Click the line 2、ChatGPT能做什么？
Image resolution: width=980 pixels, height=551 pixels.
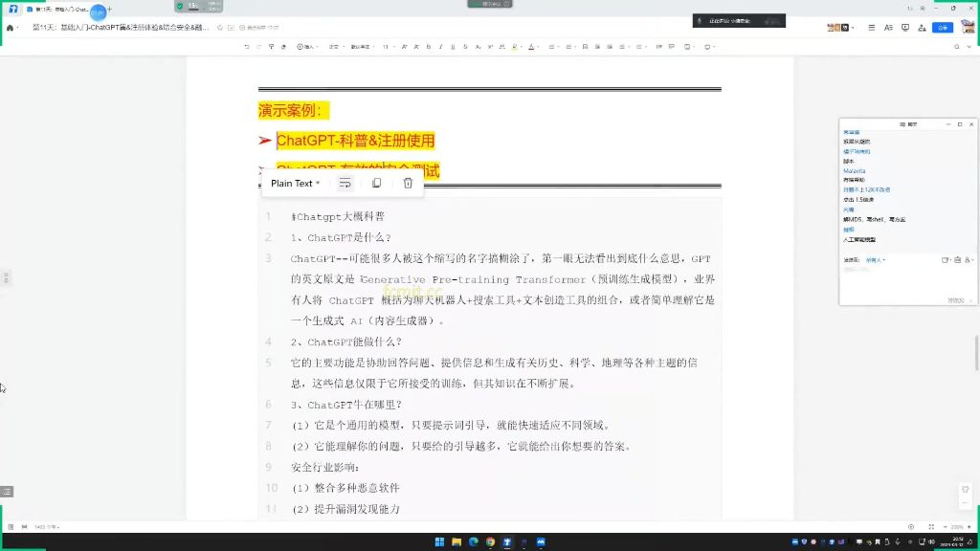pyautogui.click(x=346, y=342)
